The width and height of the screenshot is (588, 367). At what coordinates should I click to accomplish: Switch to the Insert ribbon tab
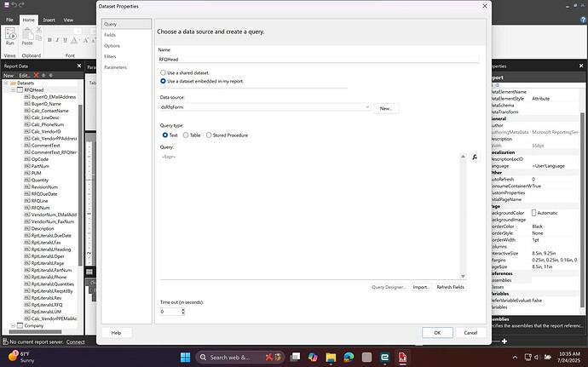coord(49,20)
